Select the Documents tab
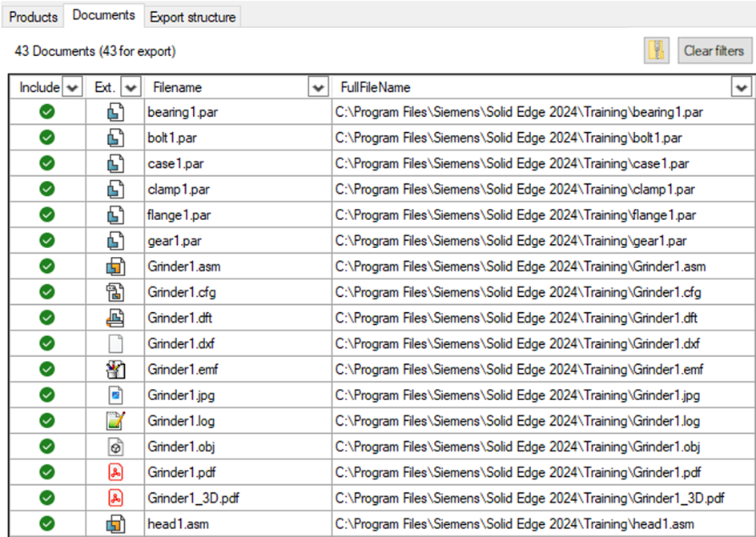 (103, 15)
